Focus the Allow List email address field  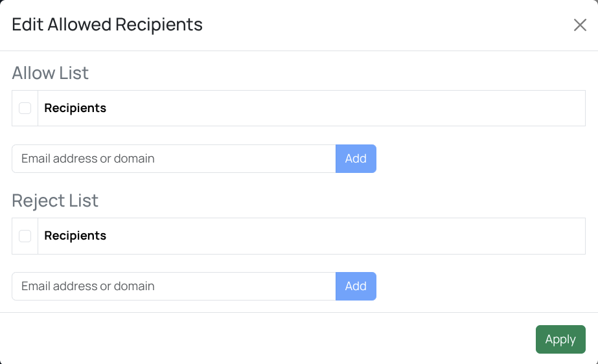174,159
